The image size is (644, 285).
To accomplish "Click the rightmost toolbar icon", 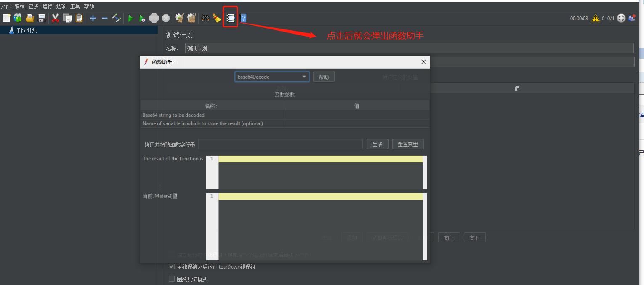I will tap(632, 18).
